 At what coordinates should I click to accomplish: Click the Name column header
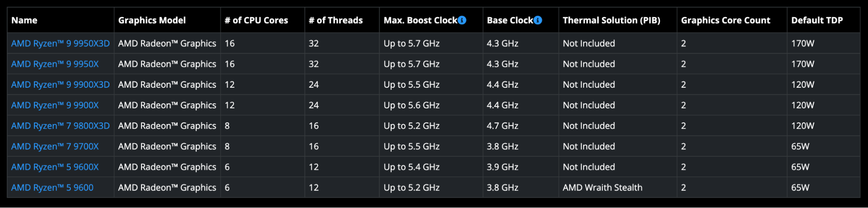click(x=24, y=20)
